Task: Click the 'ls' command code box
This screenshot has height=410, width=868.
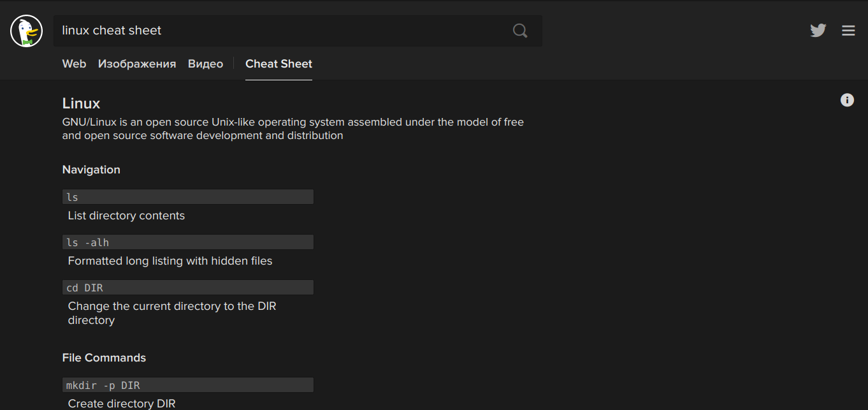Action: [x=188, y=197]
